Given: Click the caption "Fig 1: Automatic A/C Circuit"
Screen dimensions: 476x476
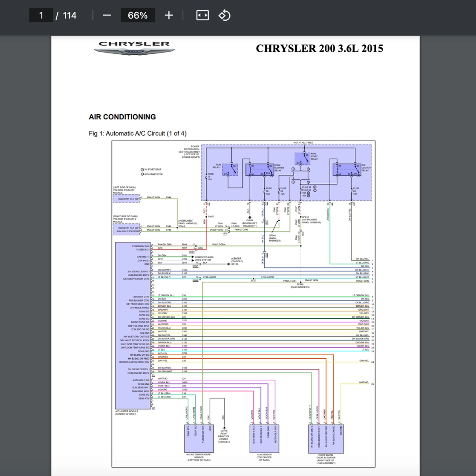Looking at the screenshot, I should (138, 134).
